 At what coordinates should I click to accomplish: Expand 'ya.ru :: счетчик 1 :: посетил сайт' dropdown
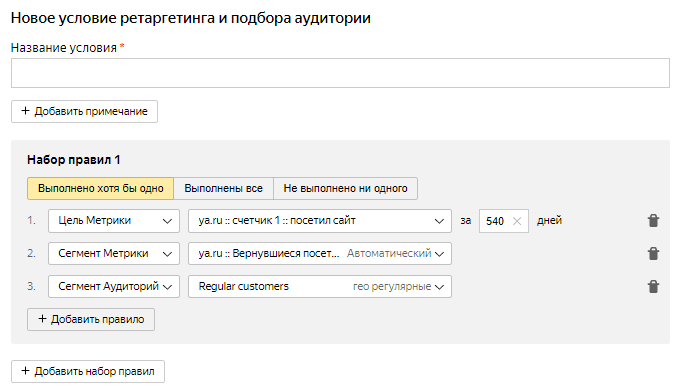[x=320, y=221]
